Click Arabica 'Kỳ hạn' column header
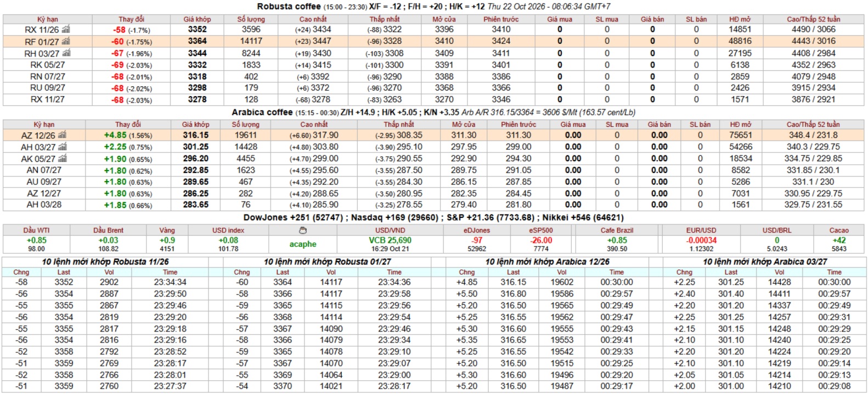The width and height of the screenshot is (868, 394). point(44,125)
